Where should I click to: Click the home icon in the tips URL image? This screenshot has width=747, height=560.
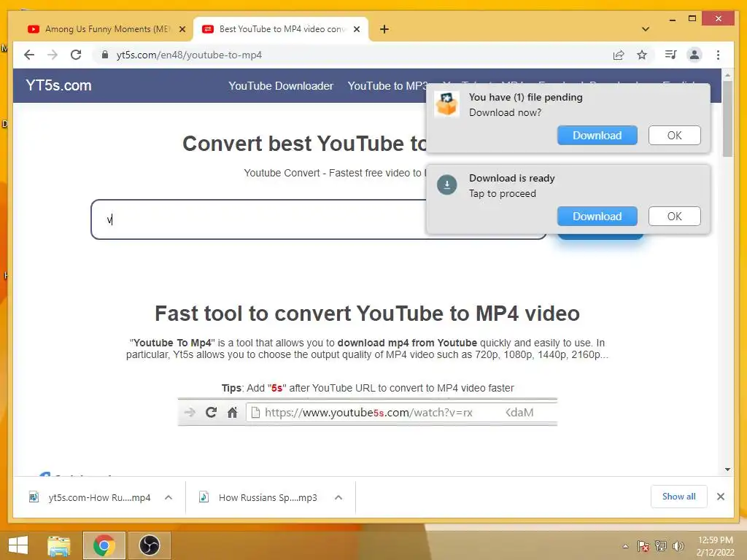tap(233, 412)
